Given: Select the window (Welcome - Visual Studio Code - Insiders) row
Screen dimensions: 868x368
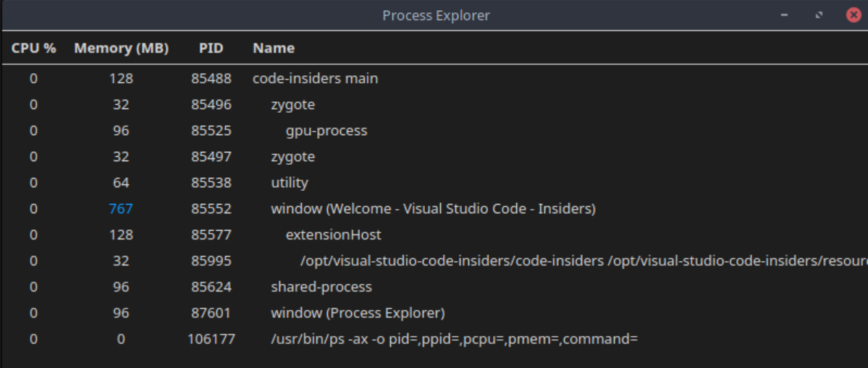Looking at the screenshot, I should [x=434, y=209].
